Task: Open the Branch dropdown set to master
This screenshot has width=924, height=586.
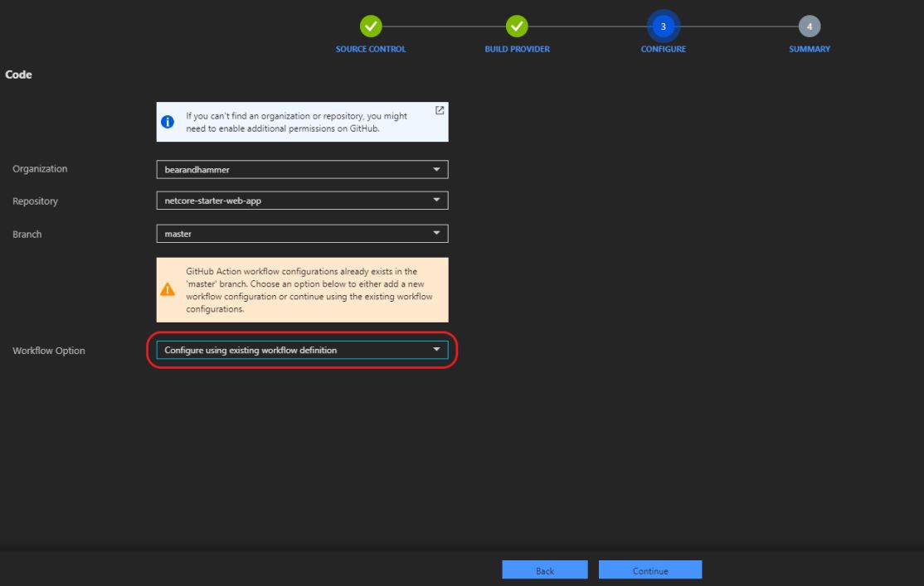Action: tap(301, 234)
